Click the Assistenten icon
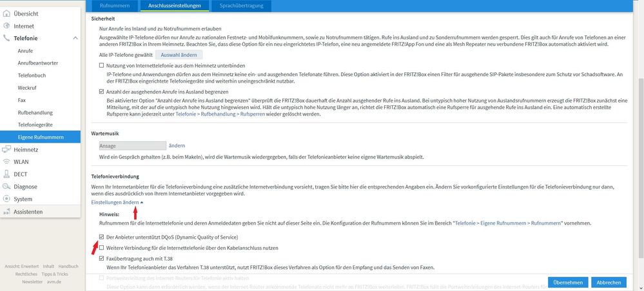 [6, 212]
